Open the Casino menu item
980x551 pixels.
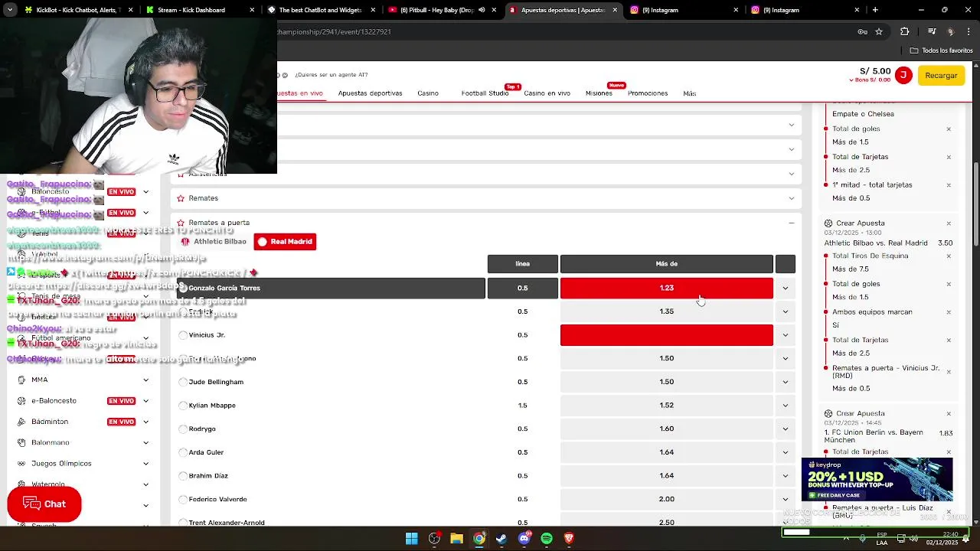tap(428, 93)
